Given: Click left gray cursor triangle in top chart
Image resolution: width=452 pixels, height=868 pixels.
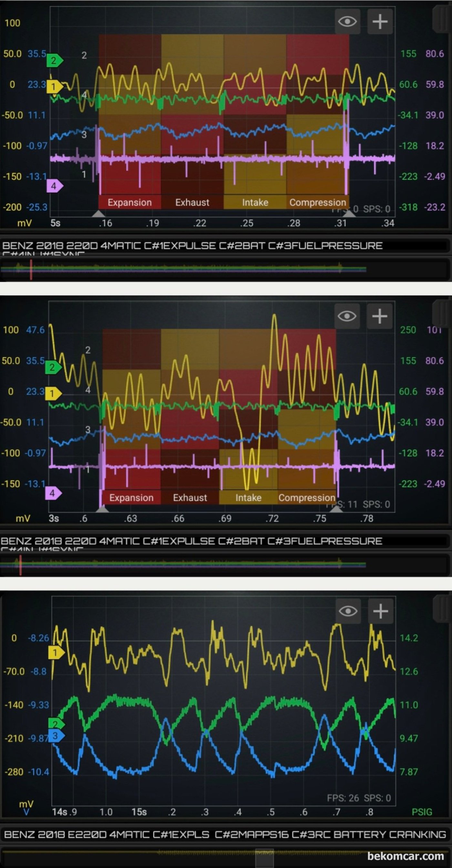Looking at the screenshot, I should tap(99, 213).
